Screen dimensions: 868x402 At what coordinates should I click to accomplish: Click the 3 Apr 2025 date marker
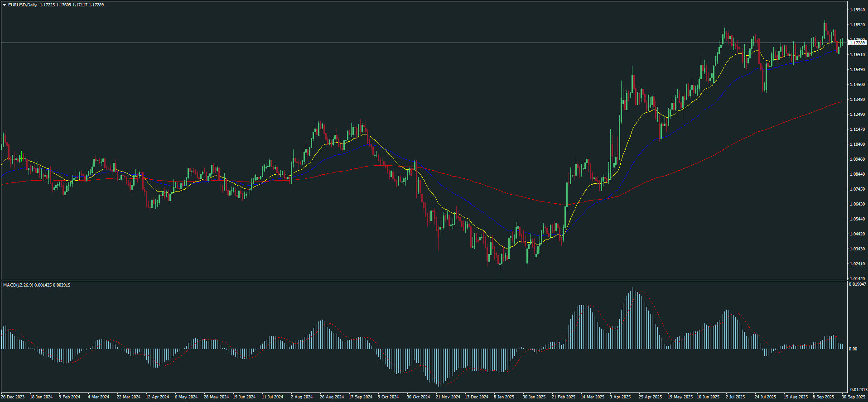[620, 397]
